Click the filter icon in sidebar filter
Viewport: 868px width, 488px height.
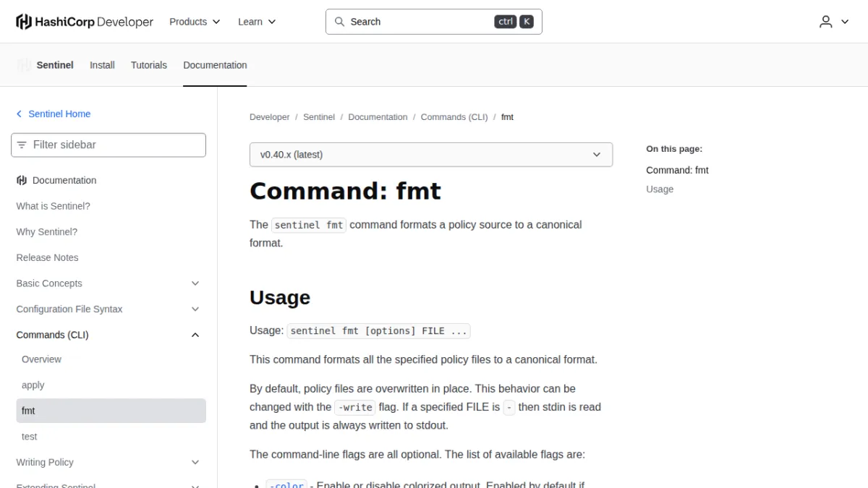[22, 145]
